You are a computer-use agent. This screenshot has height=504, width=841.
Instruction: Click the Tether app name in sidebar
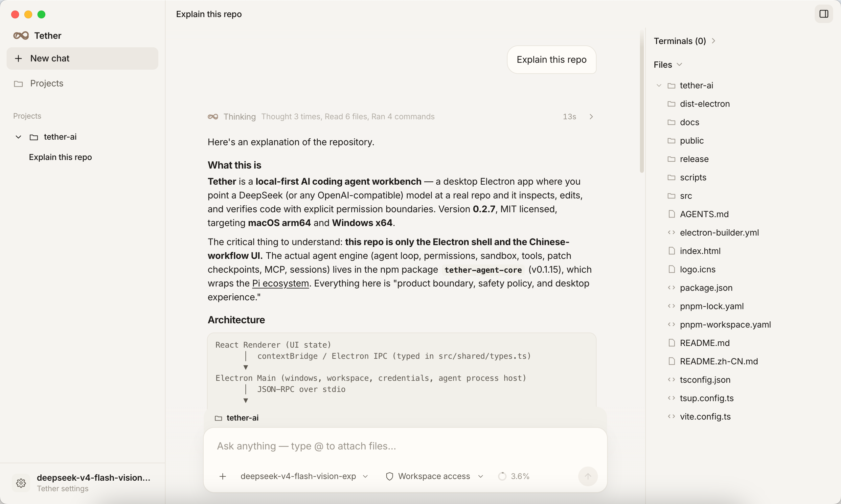48,36
